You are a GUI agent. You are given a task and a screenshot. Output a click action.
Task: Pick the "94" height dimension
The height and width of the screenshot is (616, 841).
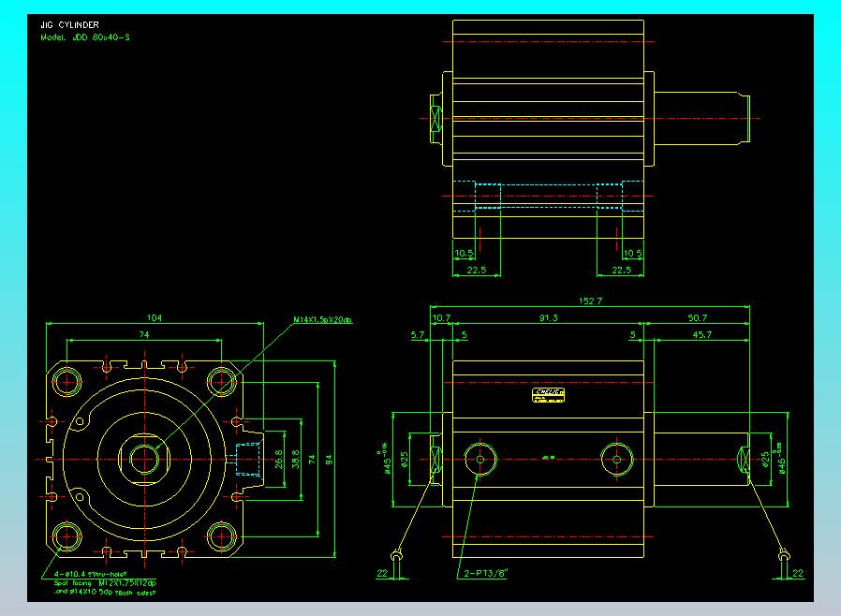coord(328,460)
